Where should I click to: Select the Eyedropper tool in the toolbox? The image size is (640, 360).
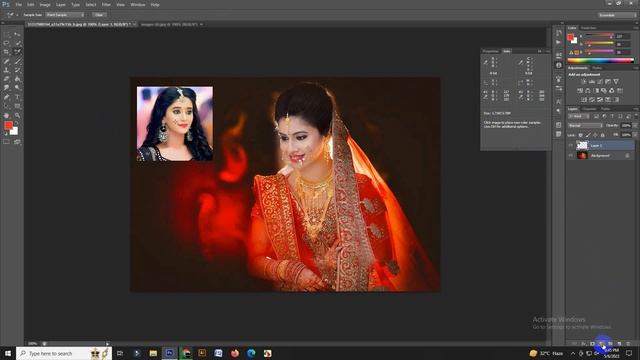point(18,52)
